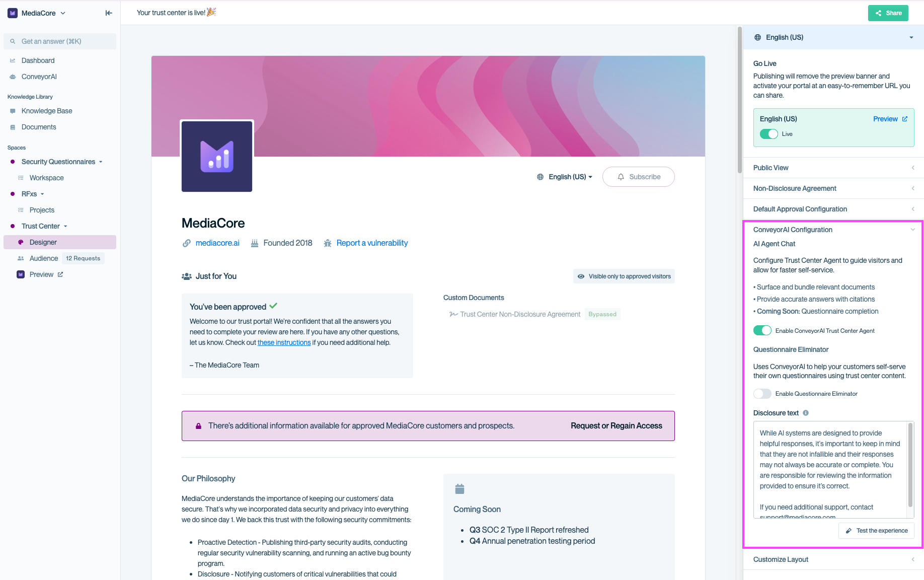Click the Designer palette icon
924x580 pixels.
coord(21,242)
